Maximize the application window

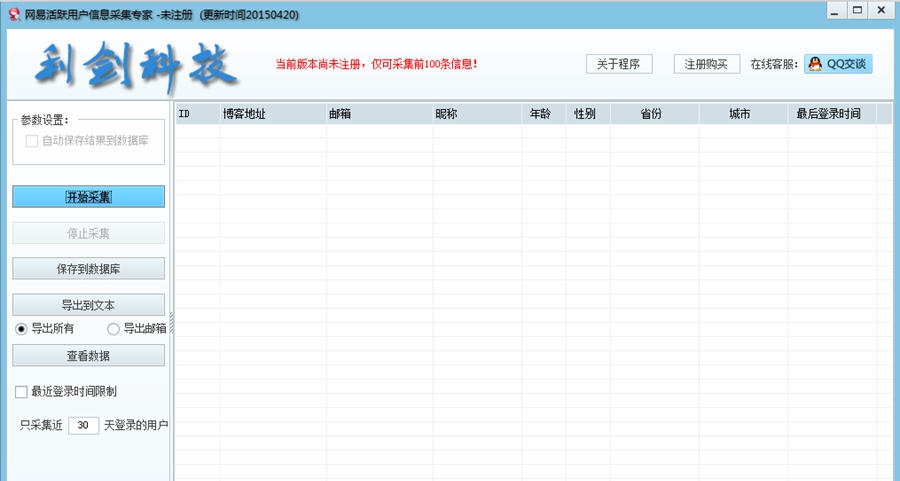[x=857, y=11]
